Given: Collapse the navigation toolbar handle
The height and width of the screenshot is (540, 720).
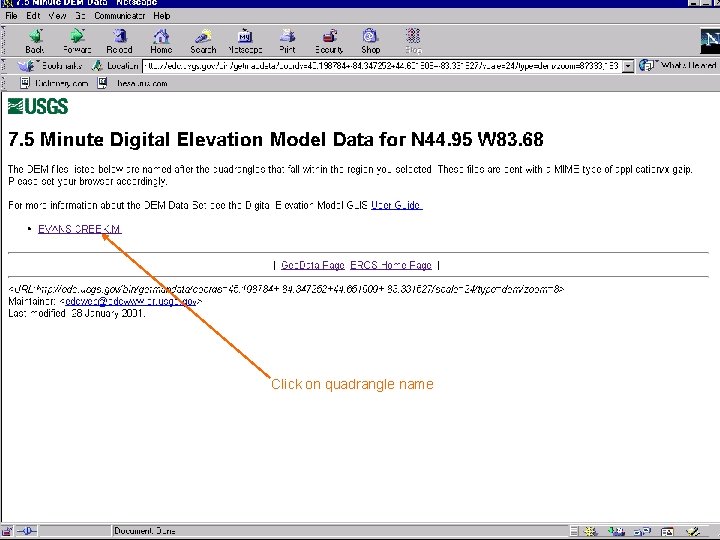Looking at the screenshot, I should click(x=4, y=41).
